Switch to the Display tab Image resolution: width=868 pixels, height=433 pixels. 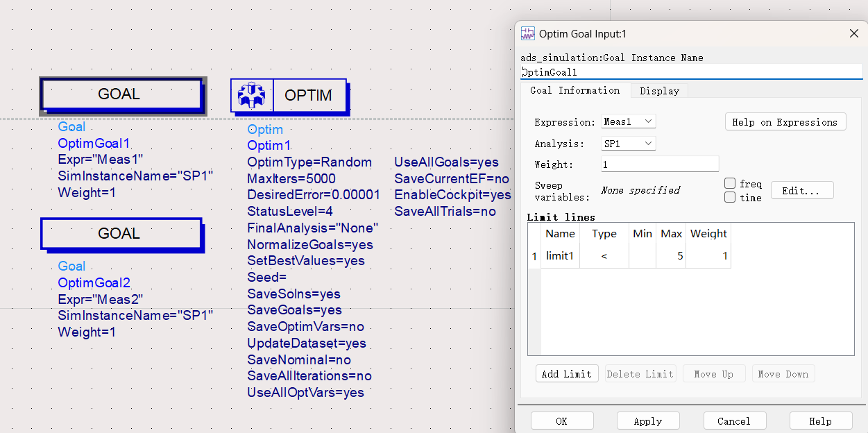(x=659, y=91)
